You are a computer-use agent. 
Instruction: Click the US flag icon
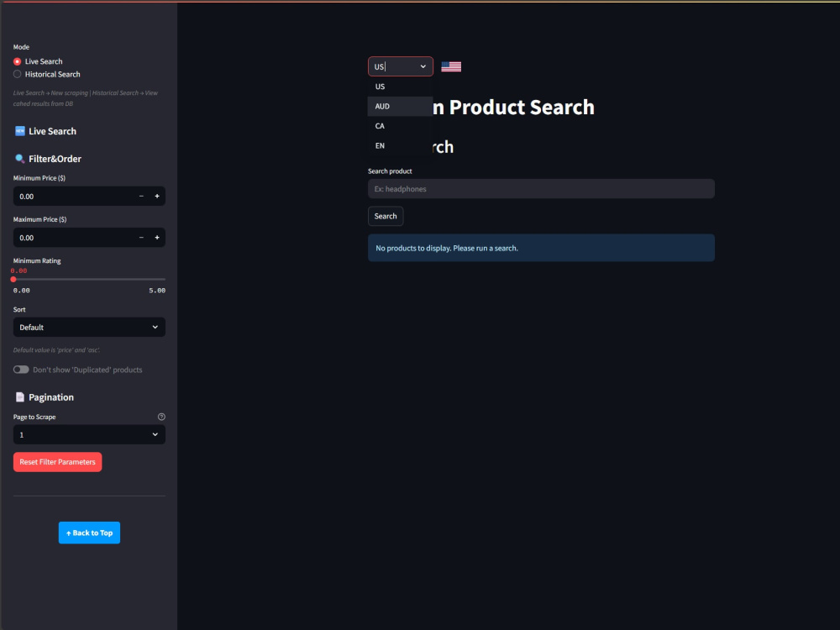(x=451, y=66)
